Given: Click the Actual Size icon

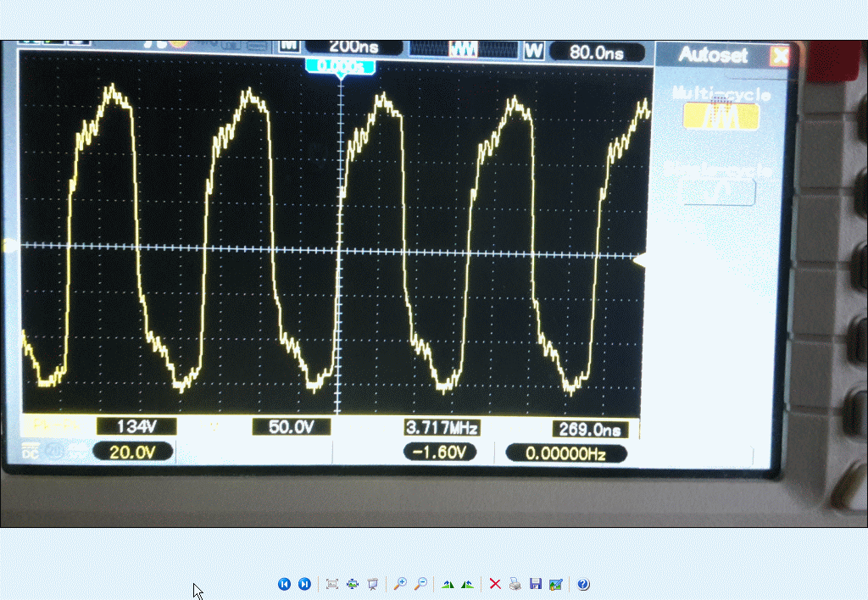Looking at the screenshot, I should pos(353,584).
